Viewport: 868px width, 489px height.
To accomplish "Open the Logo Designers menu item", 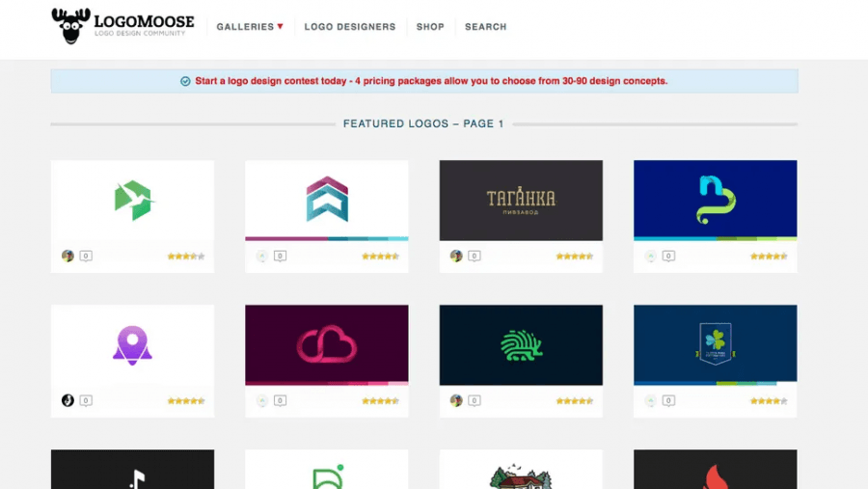I will click(x=350, y=27).
